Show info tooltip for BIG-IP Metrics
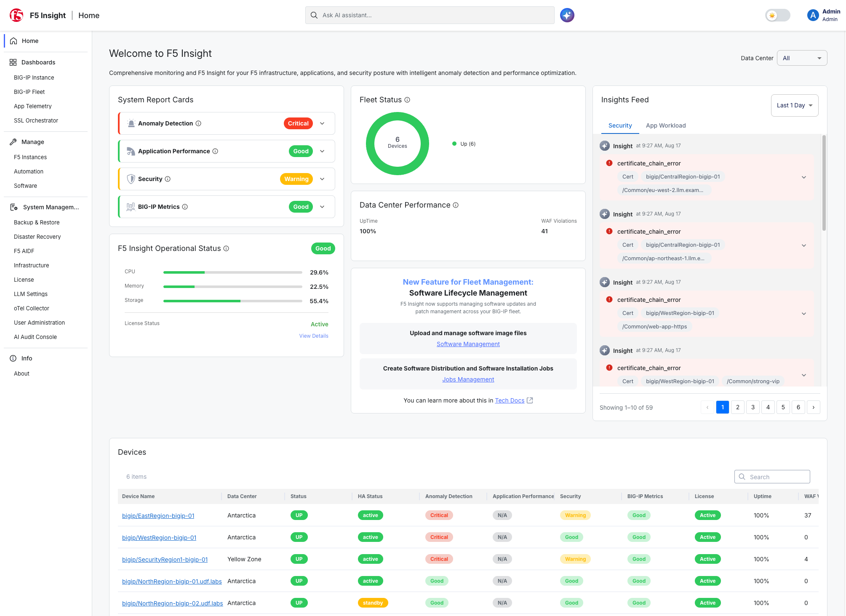 tap(185, 207)
